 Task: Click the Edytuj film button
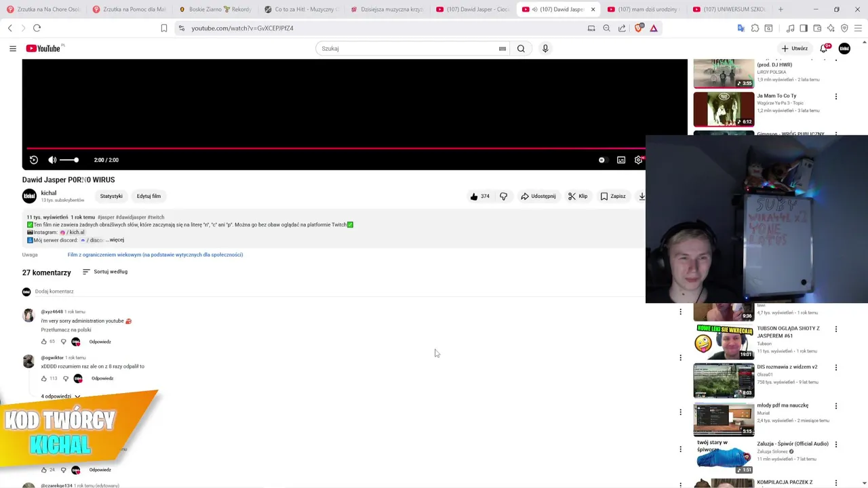coord(149,197)
